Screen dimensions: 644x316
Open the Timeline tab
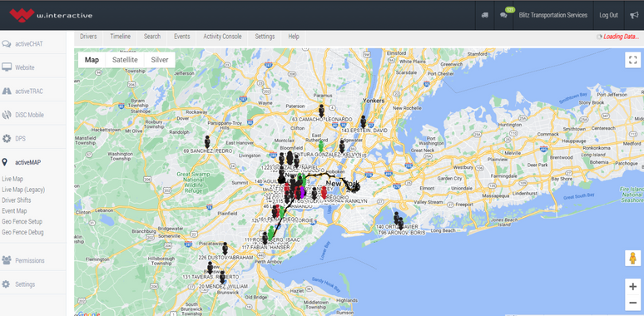click(121, 37)
